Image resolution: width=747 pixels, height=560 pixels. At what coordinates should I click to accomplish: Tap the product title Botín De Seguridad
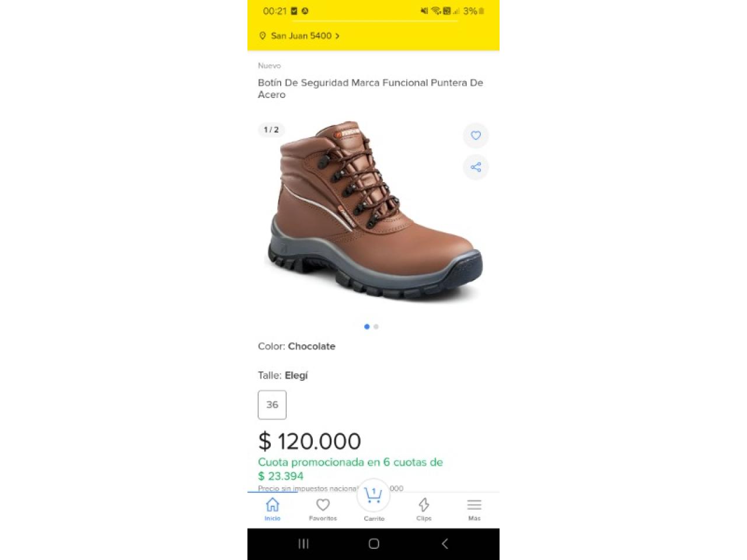(371, 89)
